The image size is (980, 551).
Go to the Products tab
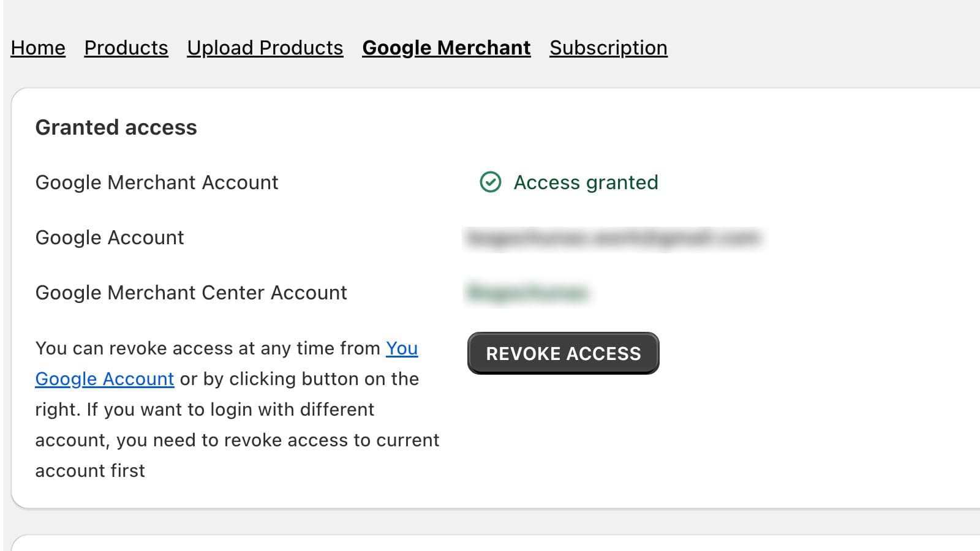(126, 48)
